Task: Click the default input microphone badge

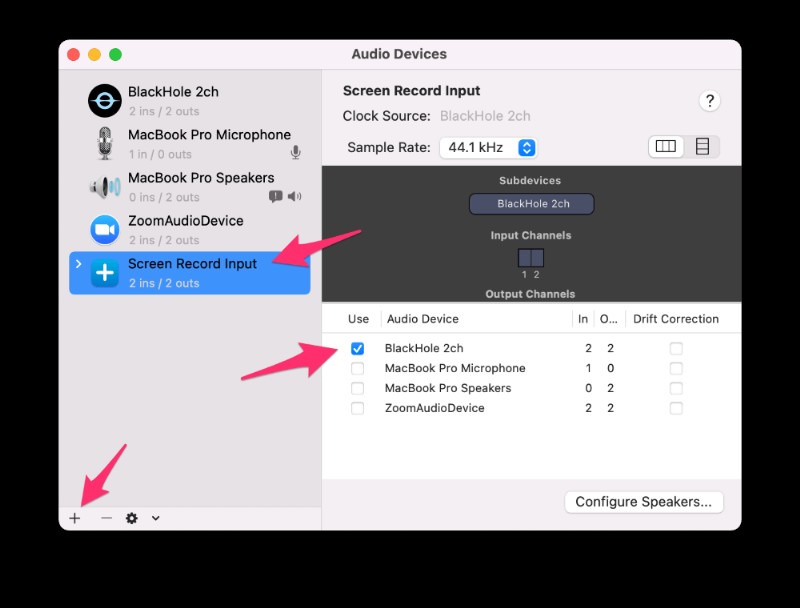Action: pos(295,151)
